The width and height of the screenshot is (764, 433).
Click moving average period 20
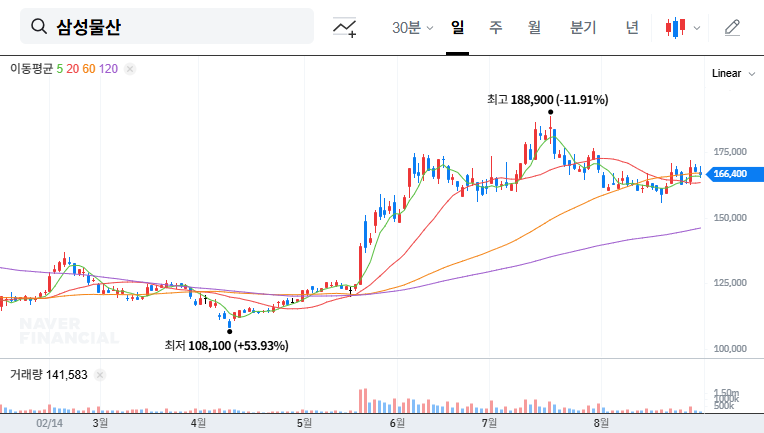click(73, 69)
